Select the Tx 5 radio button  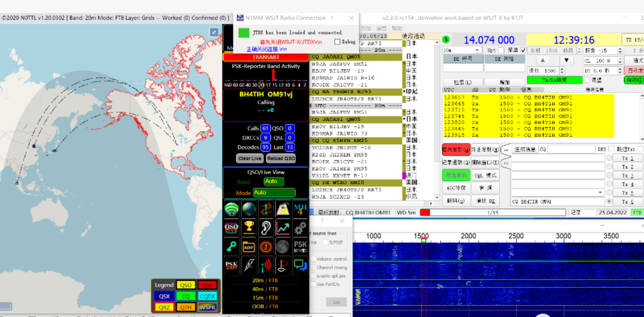coord(609,193)
